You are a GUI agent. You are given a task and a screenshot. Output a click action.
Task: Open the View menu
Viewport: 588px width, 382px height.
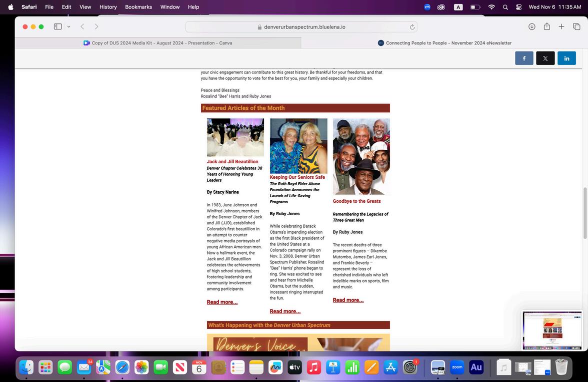85,7
